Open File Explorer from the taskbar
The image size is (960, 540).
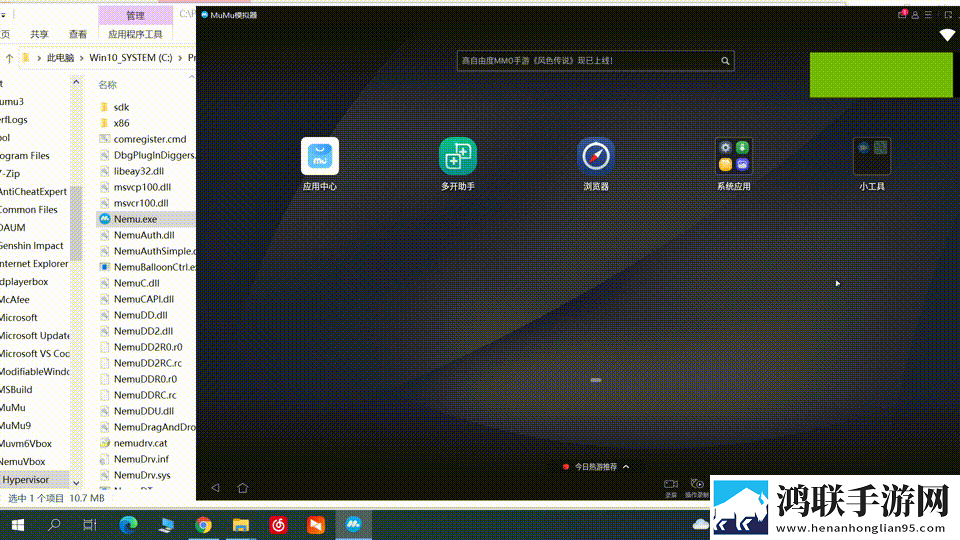(x=241, y=525)
